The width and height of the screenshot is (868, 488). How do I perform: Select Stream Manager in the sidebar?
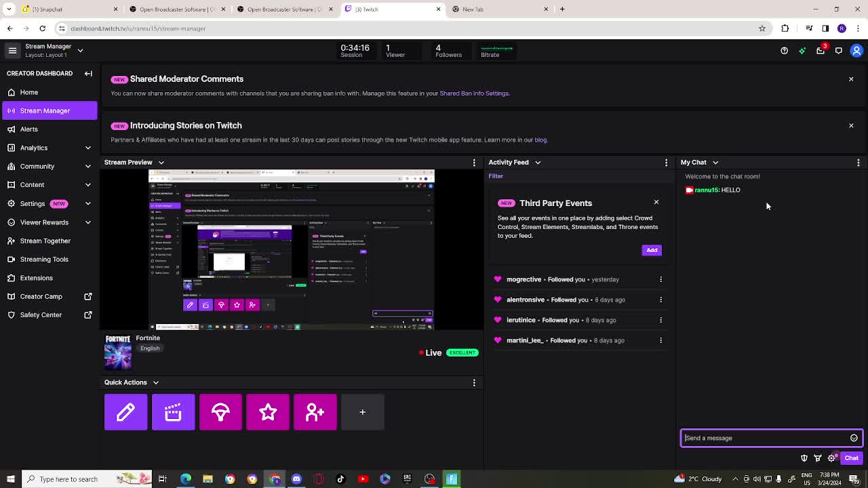click(50, 110)
